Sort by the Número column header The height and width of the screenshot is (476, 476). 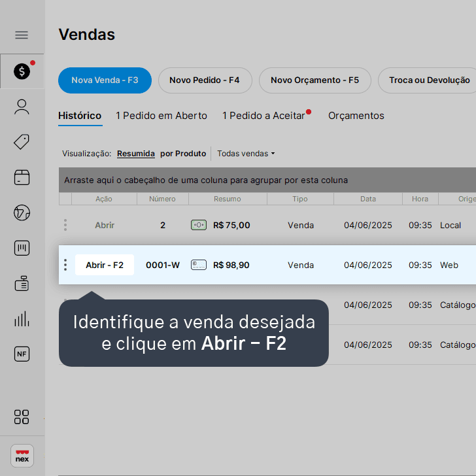click(162, 199)
